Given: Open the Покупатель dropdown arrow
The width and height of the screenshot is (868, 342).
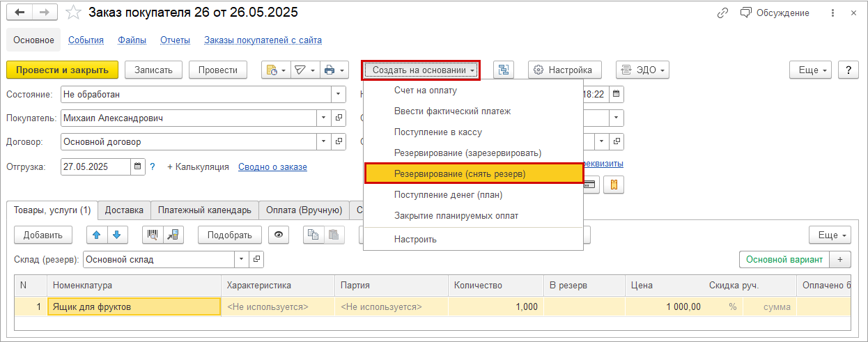Looking at the screenshot, I should tap(324, 118).
